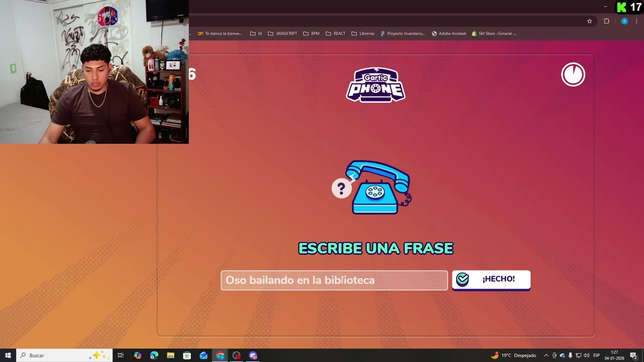
Task: Click the Gartic Phone logo
Action: coord(375,85)
